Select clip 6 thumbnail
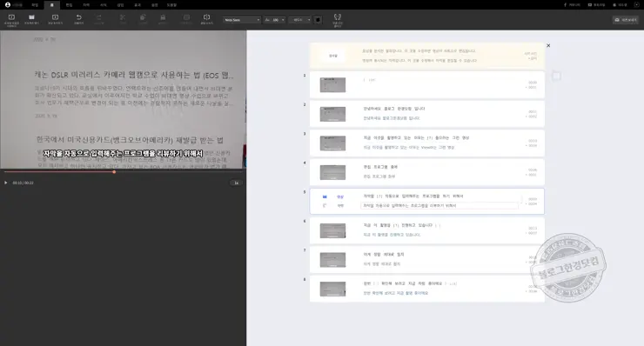 tap(332, 230)
